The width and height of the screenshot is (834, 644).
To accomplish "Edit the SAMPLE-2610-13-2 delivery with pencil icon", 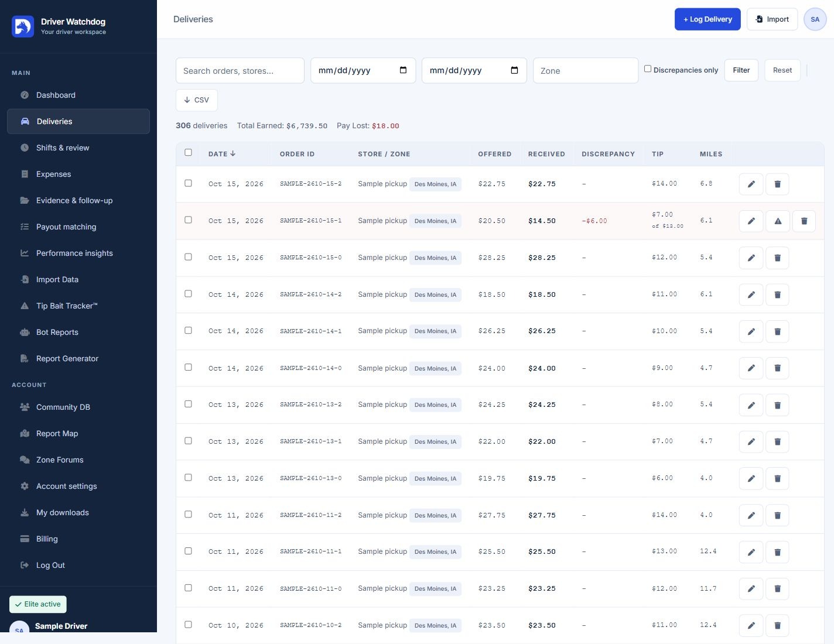I will pos(751,405).
